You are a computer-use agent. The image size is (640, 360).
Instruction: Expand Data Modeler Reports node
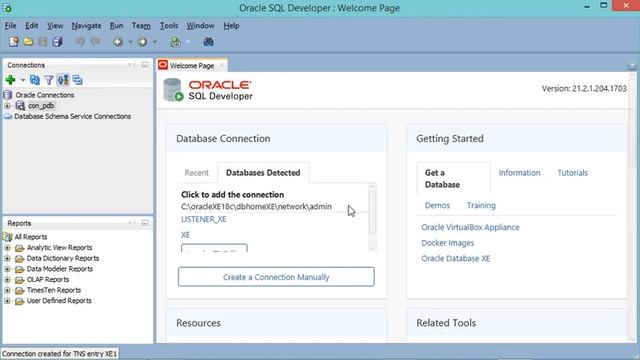(7, 269)
